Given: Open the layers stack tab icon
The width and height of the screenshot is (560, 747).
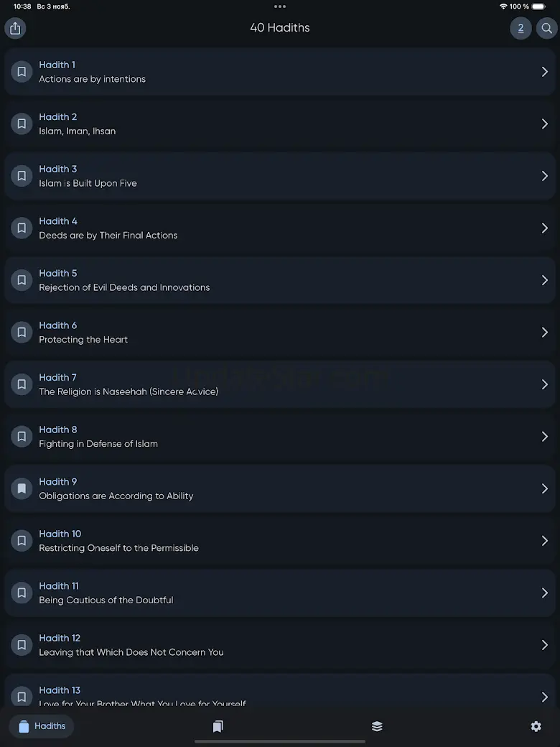Looking at the screenshot, I should 377,726.
